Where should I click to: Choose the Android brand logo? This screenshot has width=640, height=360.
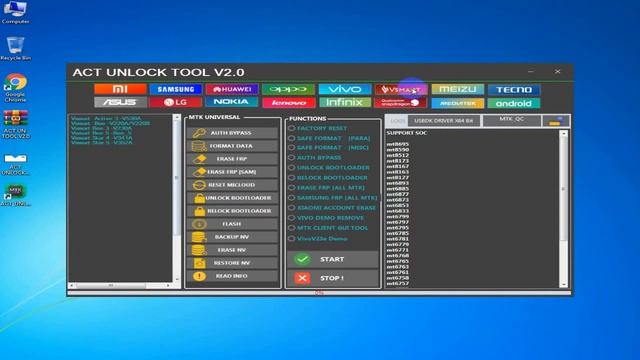coord(514,103)
